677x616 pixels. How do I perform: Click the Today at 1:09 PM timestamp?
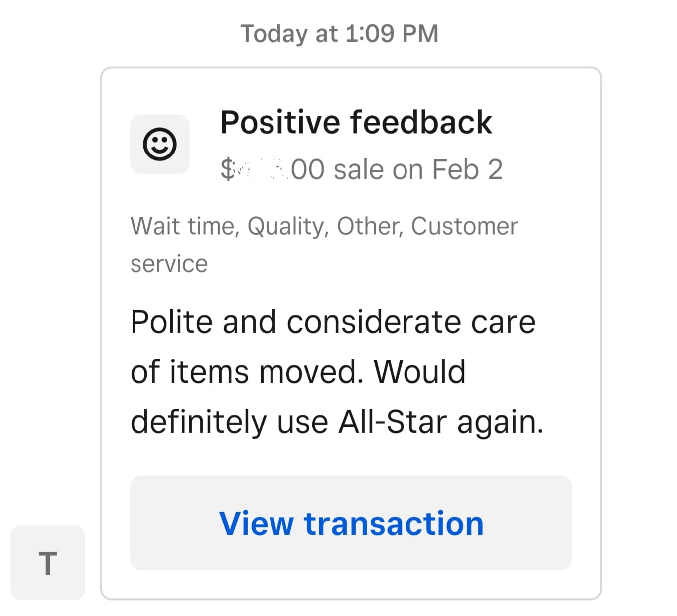pyautogui.click(x=339, y=34)
